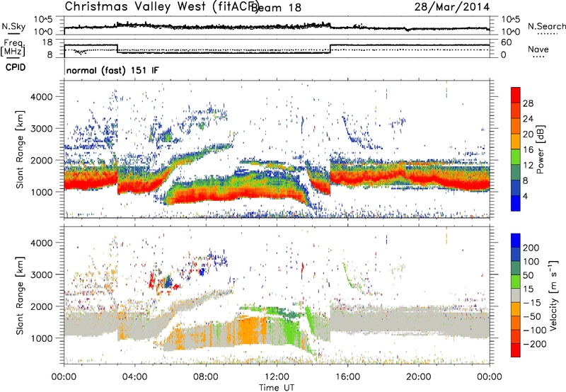The image size is (566, 392).
Task: Click the orange segment of velocity color bar
Action: [x=516, y=309]
